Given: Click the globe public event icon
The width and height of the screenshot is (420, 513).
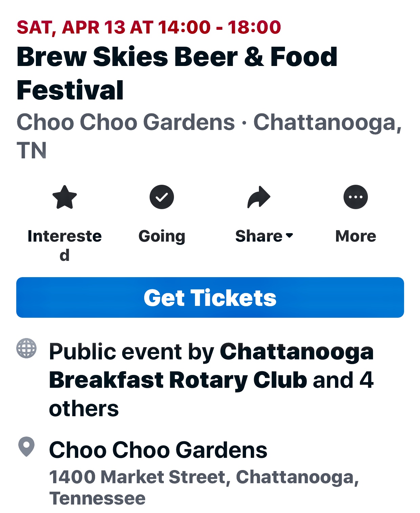Looking at the screenshot, I should point(26,348).
